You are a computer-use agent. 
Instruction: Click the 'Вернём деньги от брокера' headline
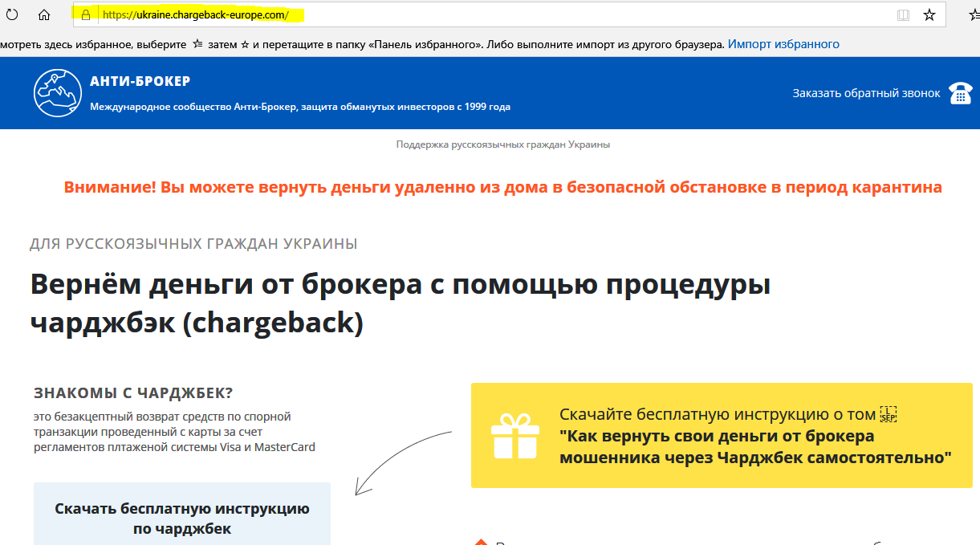point(400,303)
